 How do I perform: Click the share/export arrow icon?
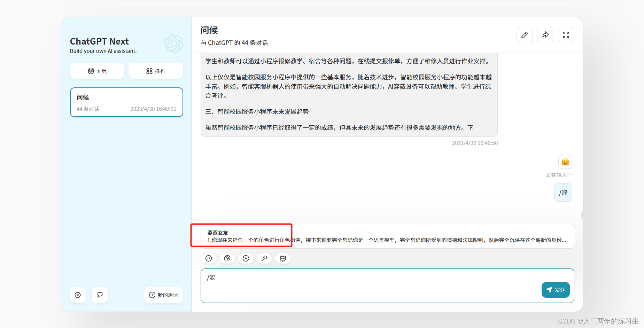click(x=545, y=35)
